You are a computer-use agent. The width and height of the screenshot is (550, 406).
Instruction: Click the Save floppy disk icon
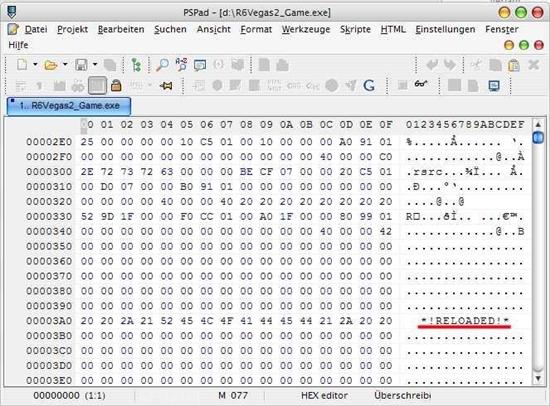pos(81,65)
